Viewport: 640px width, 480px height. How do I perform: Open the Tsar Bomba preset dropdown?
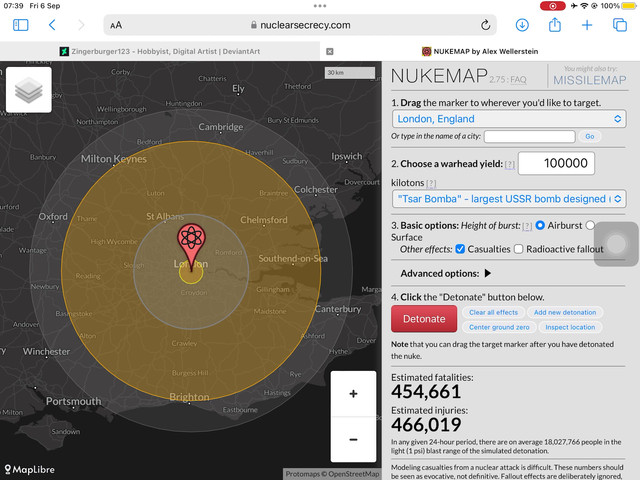click(509, 199)
